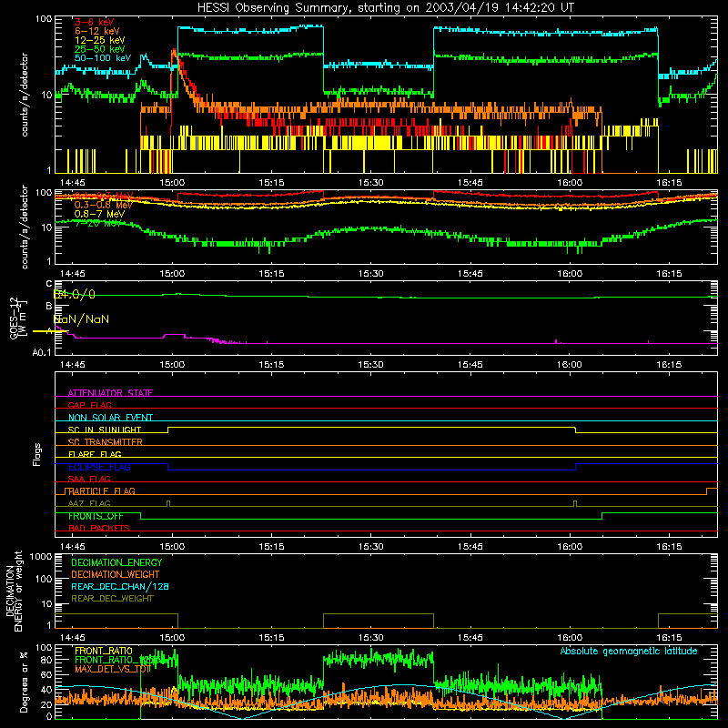Click the Degrees or % axis label
Image resolution: width=728 pixels, height=728 pixels.
coord(24,682)
